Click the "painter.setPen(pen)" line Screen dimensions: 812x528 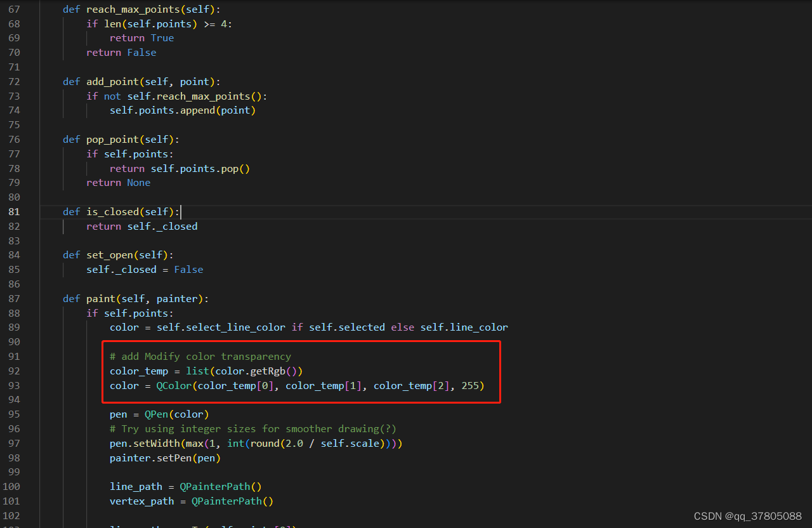pyautogui.click(x=165, y=458)
